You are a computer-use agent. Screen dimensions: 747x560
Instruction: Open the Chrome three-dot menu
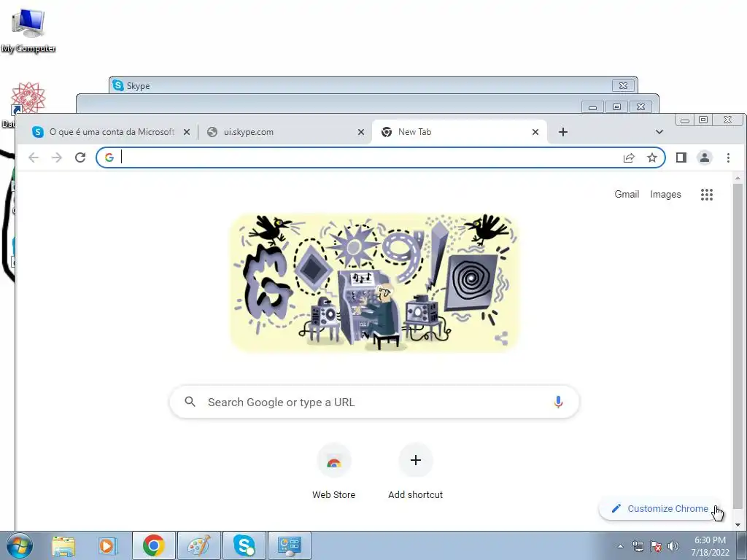coord(728,157)
